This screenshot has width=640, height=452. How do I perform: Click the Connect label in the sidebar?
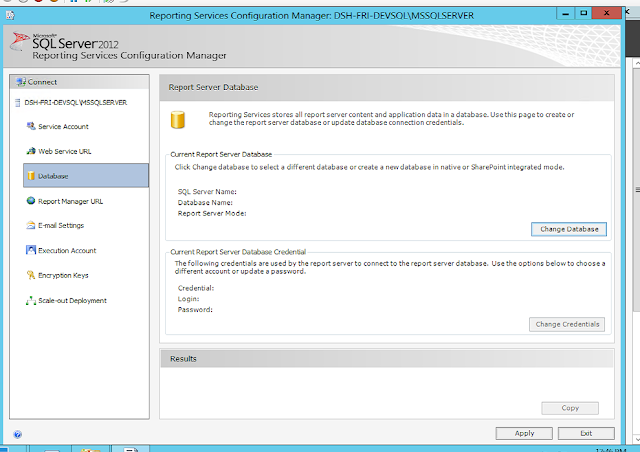[42, 82]
